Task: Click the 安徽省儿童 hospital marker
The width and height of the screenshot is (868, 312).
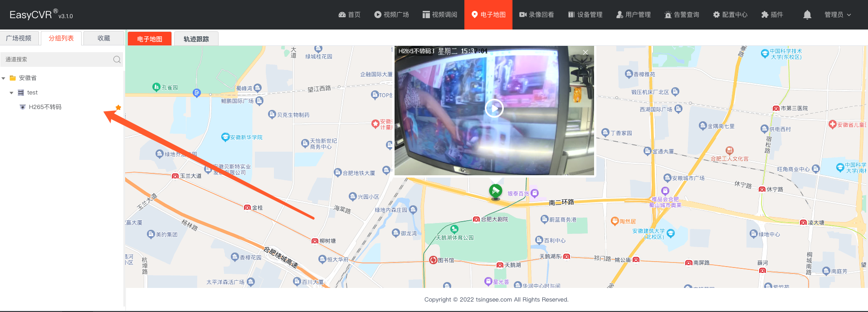Action: point(832,124)
